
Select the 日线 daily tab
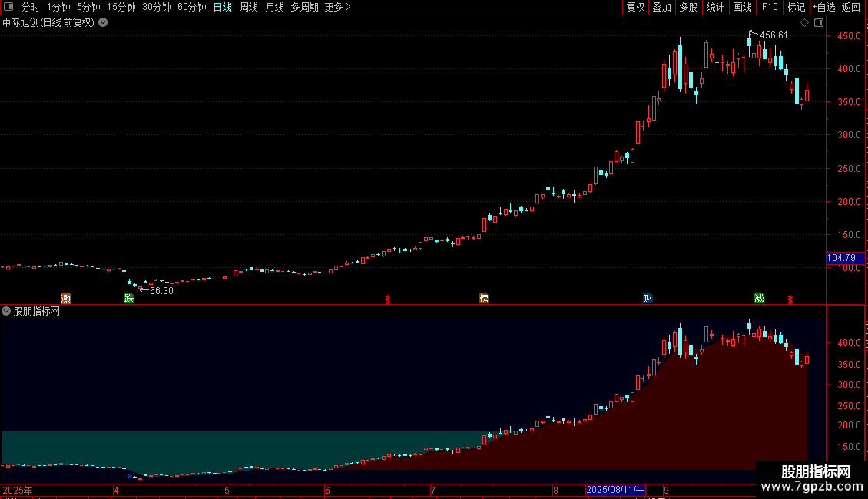(223, 7)
